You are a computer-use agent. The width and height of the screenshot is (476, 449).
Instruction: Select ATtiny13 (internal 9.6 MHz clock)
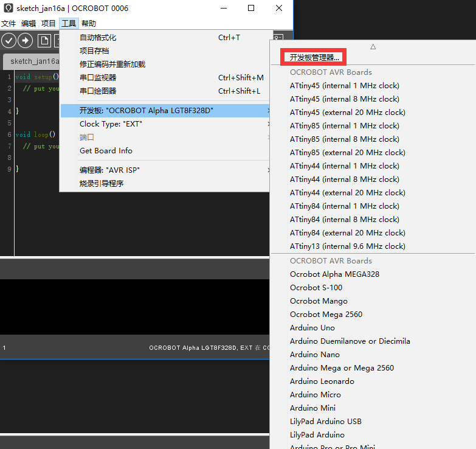click(347, 246)
